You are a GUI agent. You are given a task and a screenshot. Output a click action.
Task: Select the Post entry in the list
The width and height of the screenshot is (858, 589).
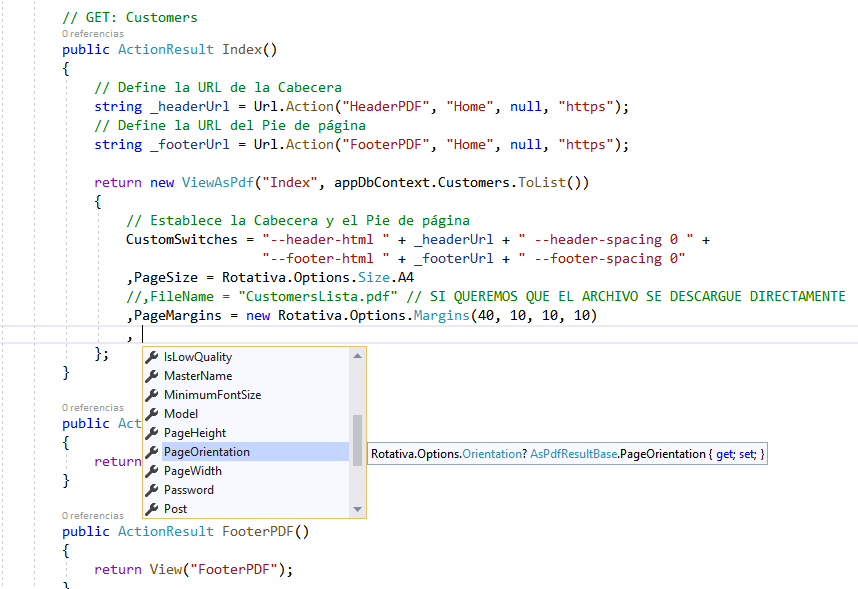tap(246, 509)
